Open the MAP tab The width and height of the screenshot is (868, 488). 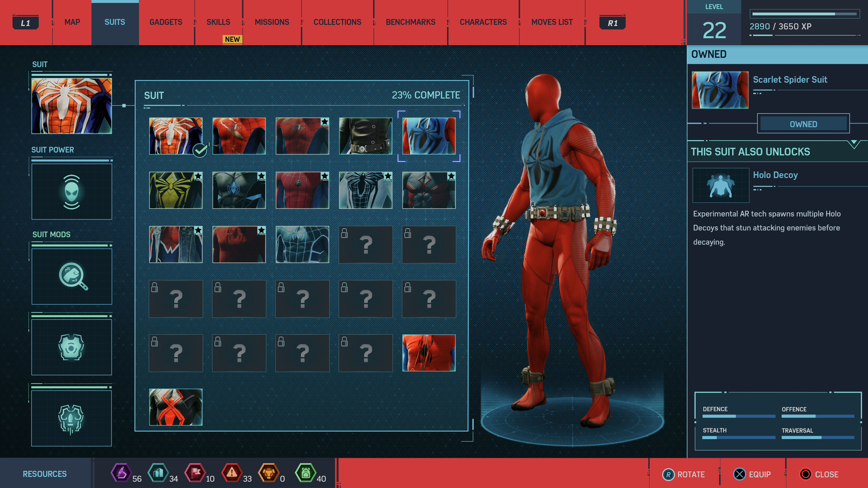pyautogui.click(x=72, y=22)
